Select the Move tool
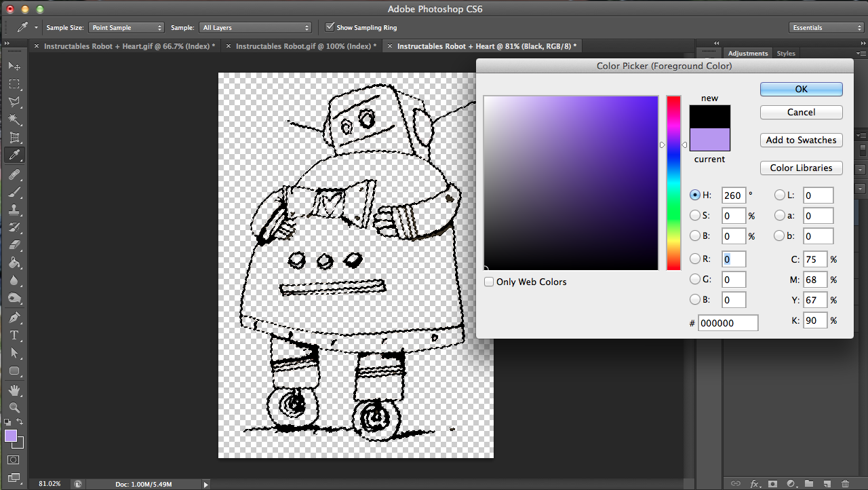The image size is (868, 490). [x=14, y=67]
